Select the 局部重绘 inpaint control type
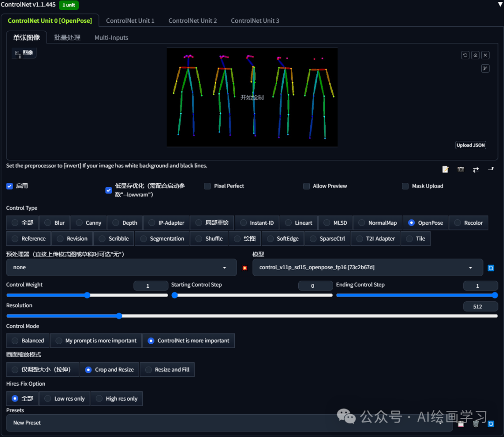Image resolution: width=504 pixels, height=437 pixels. pyautogui.click(x=212, y=222)
